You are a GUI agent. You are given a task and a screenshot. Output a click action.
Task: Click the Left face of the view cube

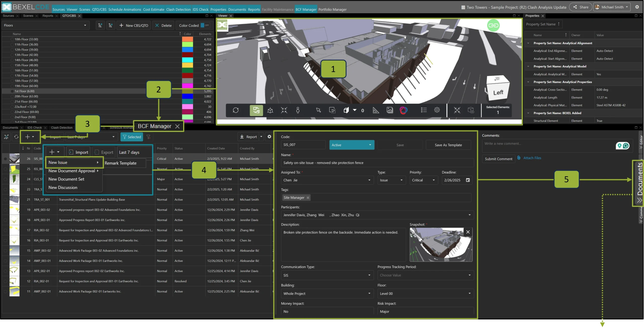click(498, 92)
